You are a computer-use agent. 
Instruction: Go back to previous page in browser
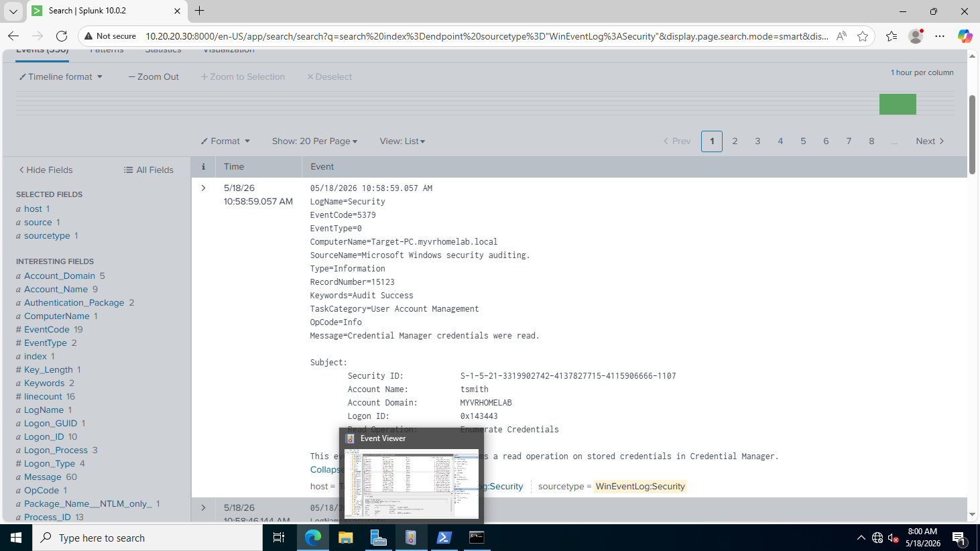(13, 36)
